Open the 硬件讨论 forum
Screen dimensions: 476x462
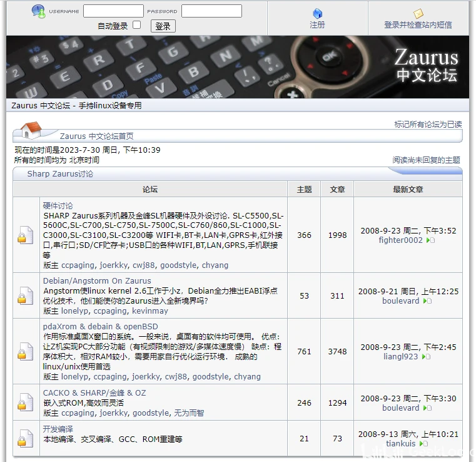(58, 205)
